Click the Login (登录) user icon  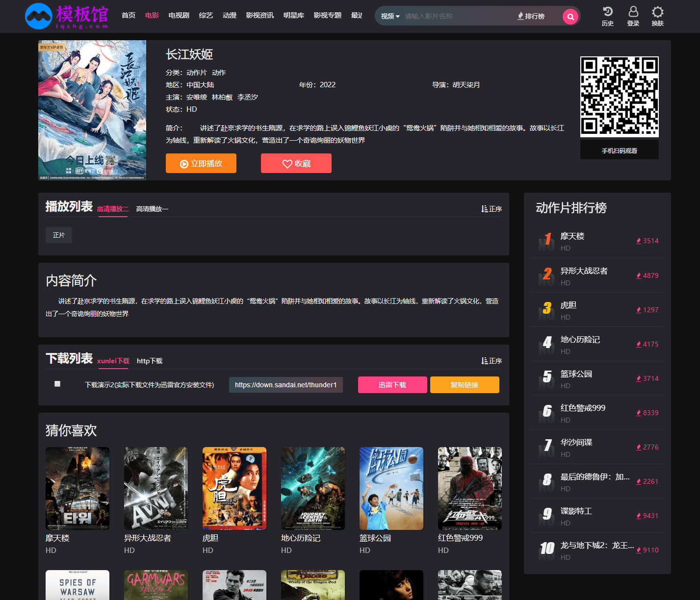point(633,16)
